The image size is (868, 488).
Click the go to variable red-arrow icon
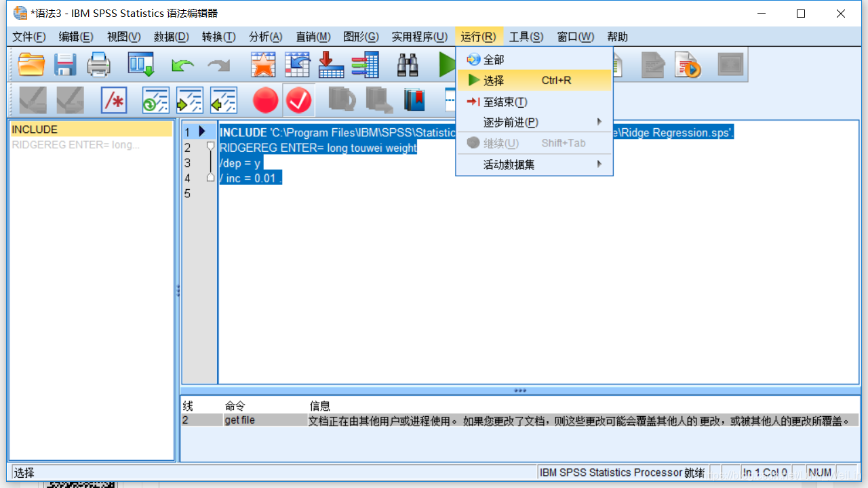[331, 64]
